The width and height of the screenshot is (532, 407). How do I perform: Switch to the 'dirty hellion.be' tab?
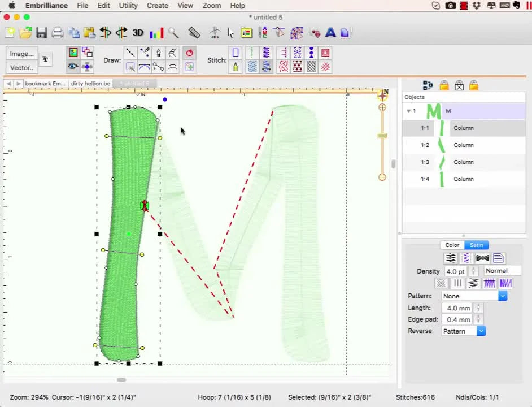coord(90,83)
